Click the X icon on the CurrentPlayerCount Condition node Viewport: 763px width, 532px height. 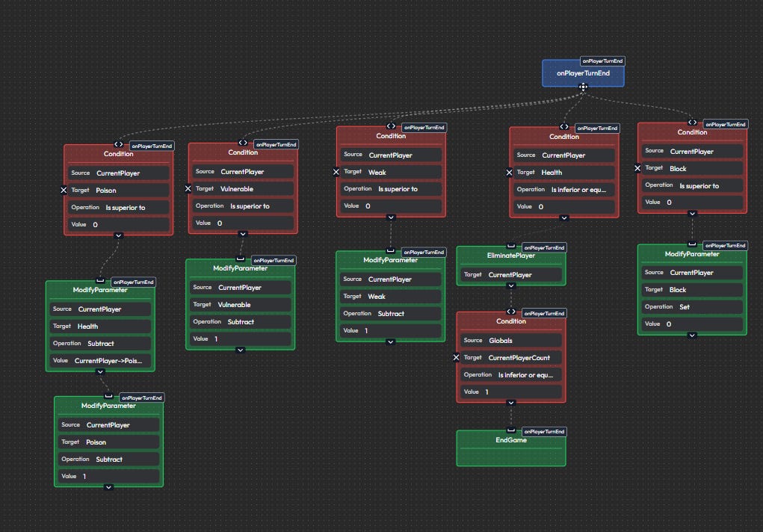pyautogui.click(x=456, y=357)
